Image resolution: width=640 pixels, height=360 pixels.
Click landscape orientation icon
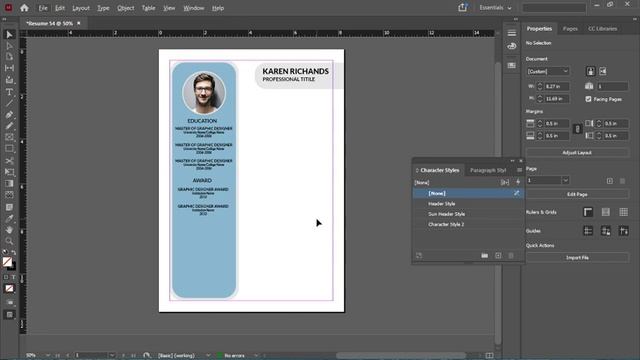coord(603,71)
